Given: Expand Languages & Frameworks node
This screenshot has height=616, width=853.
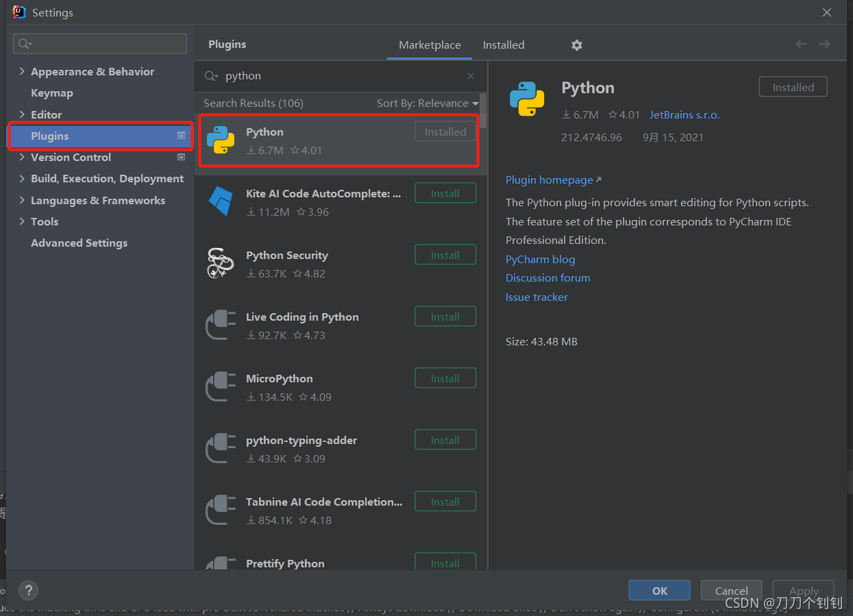Looking at the screenshot, I should [x=22, y=200].
